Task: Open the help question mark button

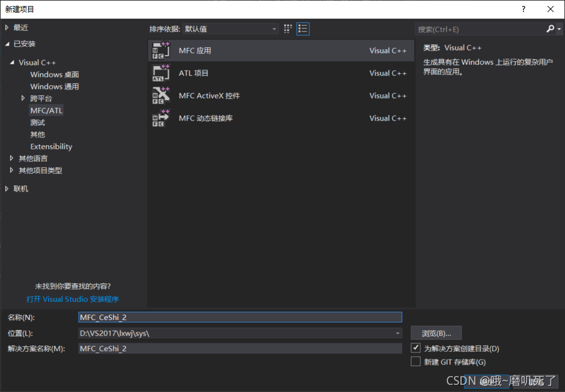Action: [524, 9]
